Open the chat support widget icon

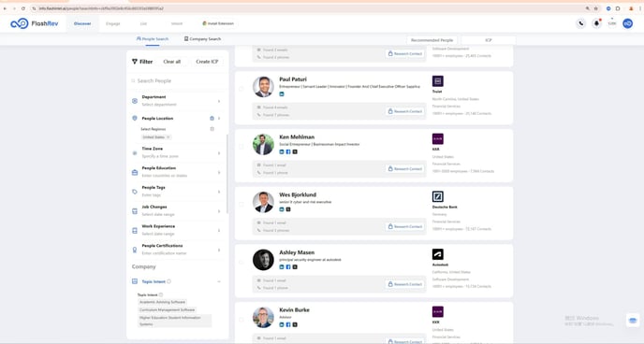tap(633, 321)
